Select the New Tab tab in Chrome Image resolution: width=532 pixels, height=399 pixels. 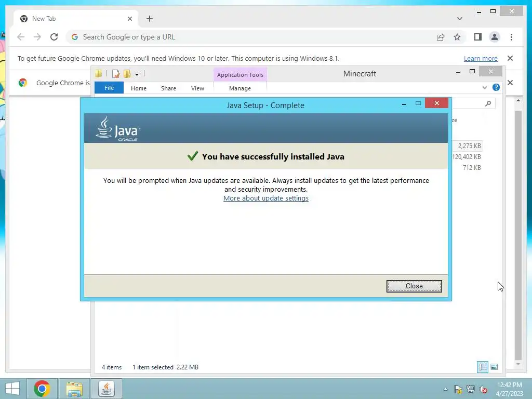76,19
